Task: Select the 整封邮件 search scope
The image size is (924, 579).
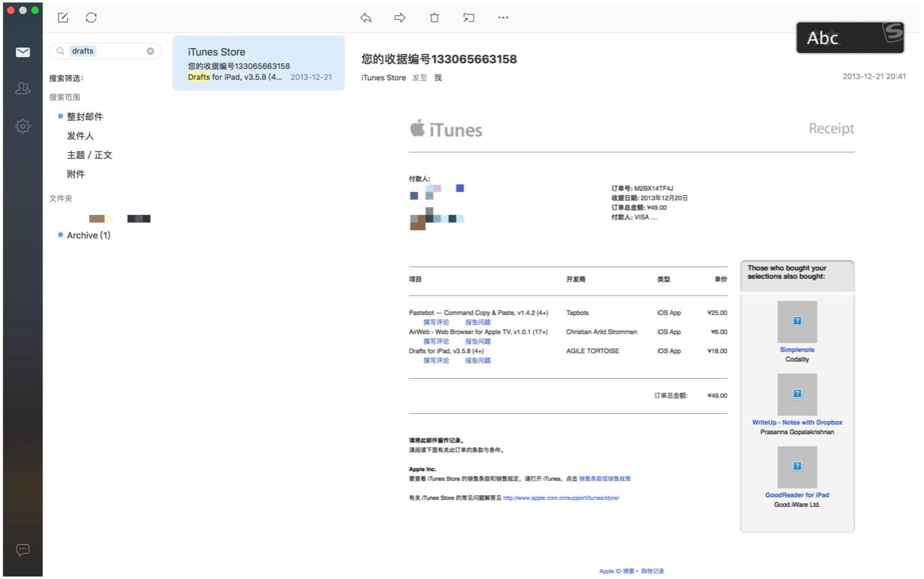Action: [x=85, y=117]
